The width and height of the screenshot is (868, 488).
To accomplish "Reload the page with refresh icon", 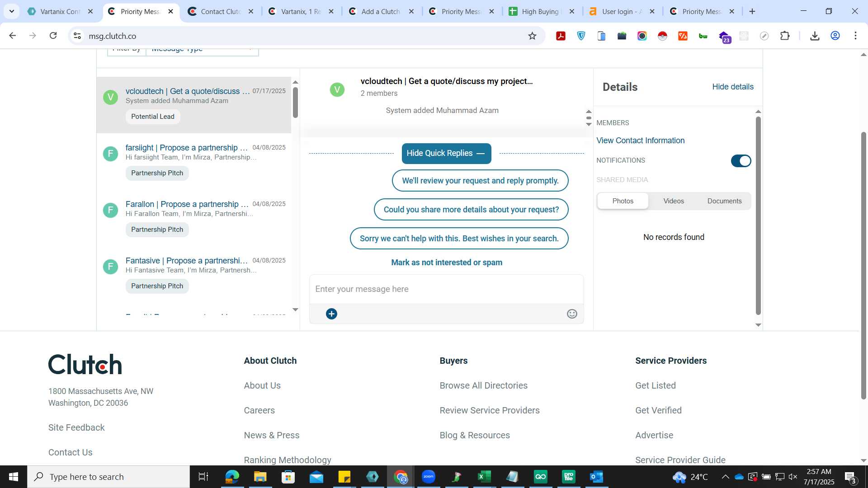I will point(53,36).
